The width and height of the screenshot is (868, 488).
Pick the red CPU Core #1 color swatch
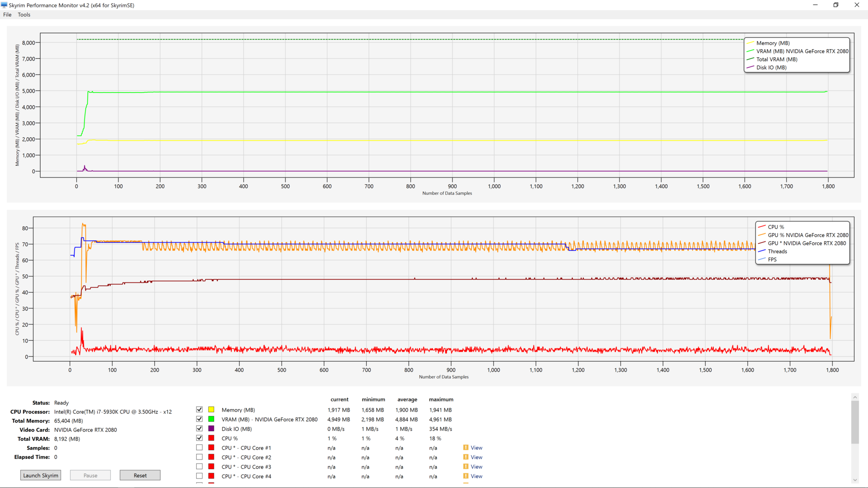(x=211, y=447)
